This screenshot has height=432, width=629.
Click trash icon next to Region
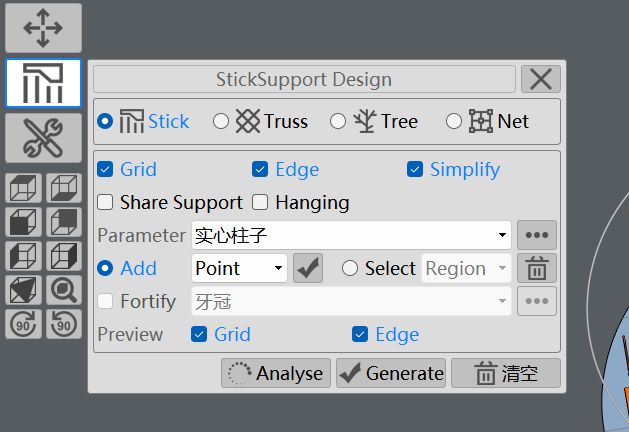click(537, 268)
